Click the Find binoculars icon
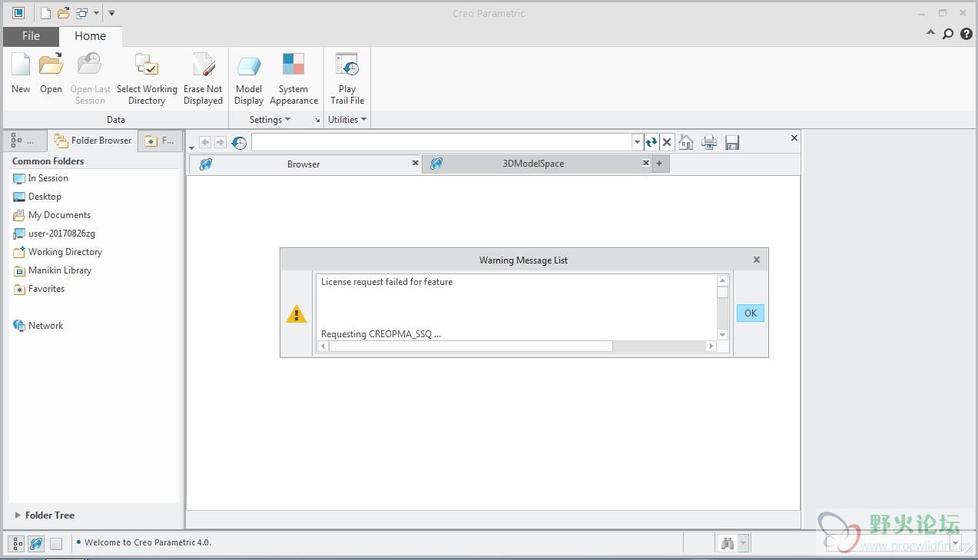Image resolution: width=978 pixels, height=560 pixels. tap(728, 543)
